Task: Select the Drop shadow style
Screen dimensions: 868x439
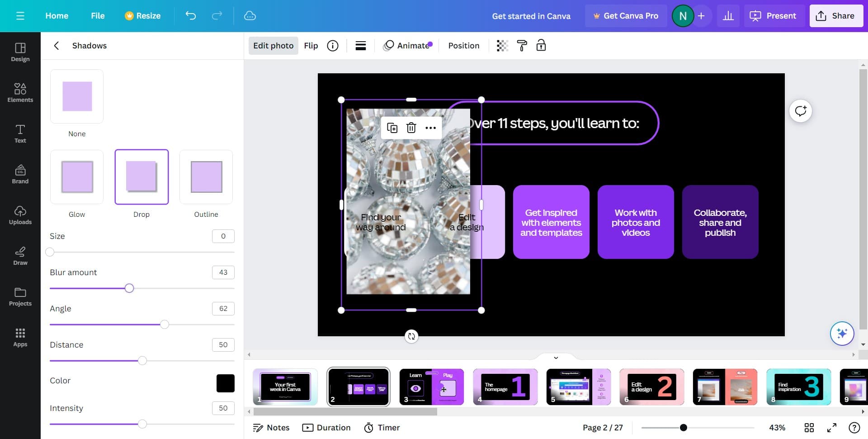Action: (x=142, y=177)
